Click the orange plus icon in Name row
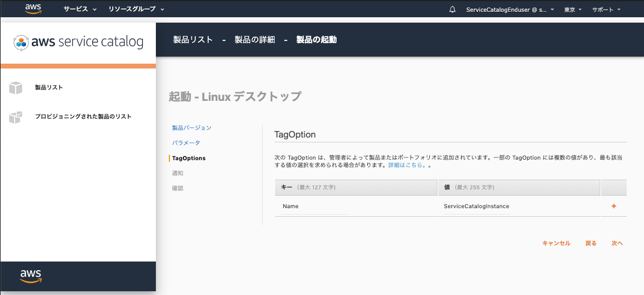 tap(614, 206)
